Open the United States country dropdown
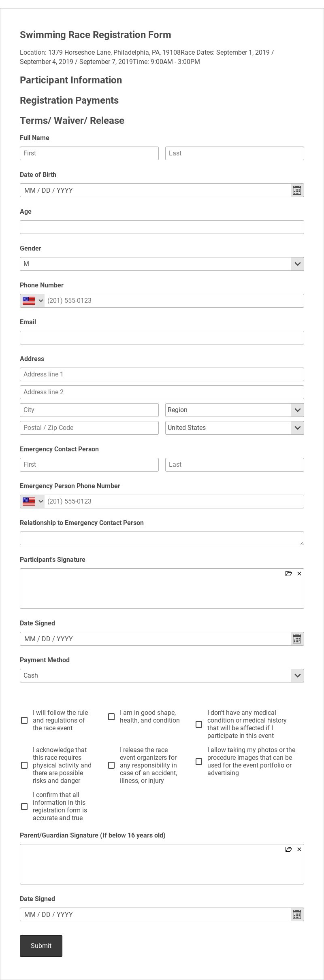The width and height of the screenshot is (324, 980). coord(234,428)
